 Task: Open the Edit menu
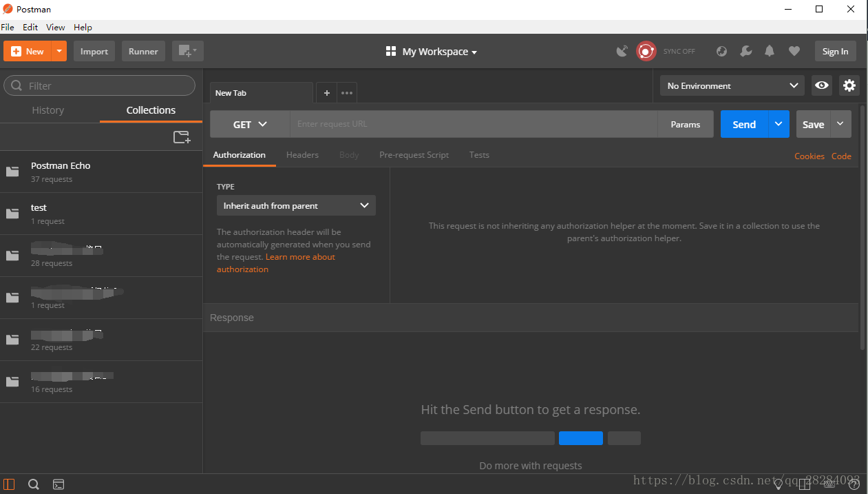[x=30, y=28]
